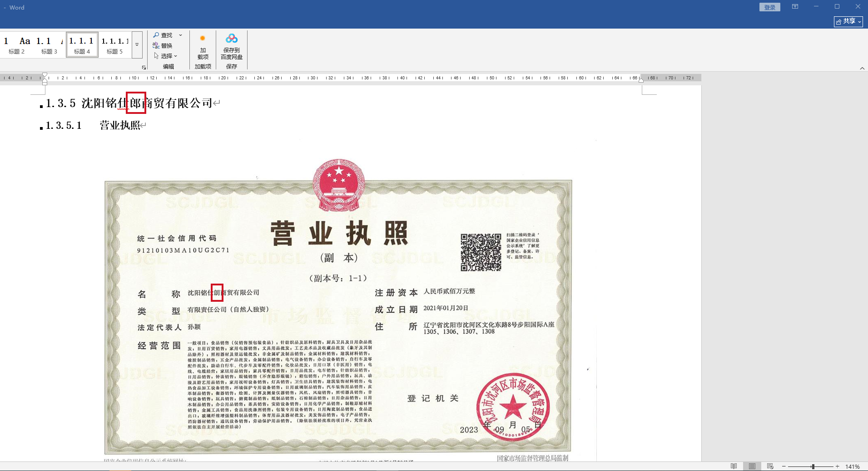
Task: Click the 替换 (Replace) tool
Action: (163, 45)
